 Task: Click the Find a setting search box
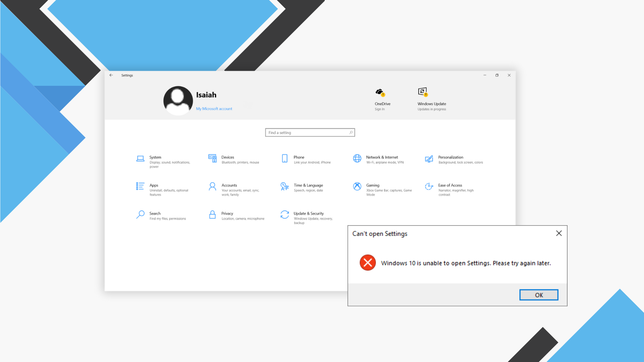(x=310, y=132)
